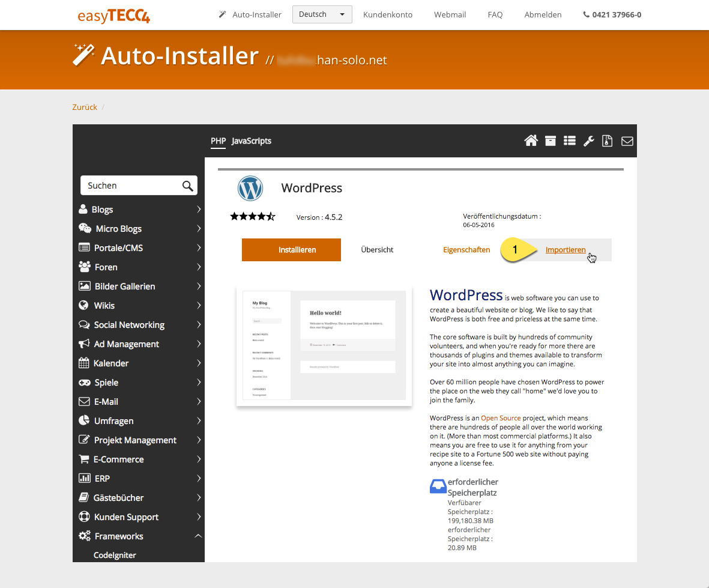Screen dimensions: 709x588
Task: Click the Importieren link
Action: 565,250
